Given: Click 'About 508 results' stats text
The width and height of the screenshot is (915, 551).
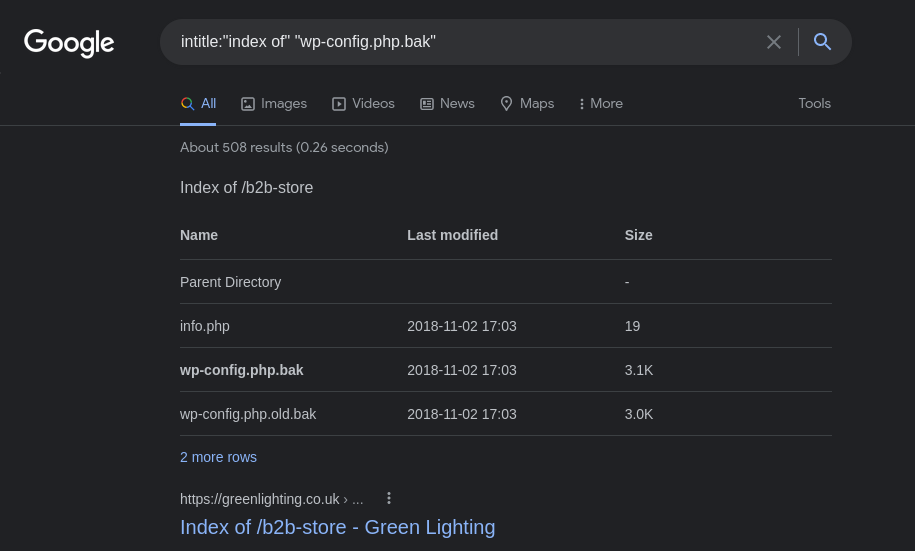Looking at the screenshot, I should click(284, 147).
